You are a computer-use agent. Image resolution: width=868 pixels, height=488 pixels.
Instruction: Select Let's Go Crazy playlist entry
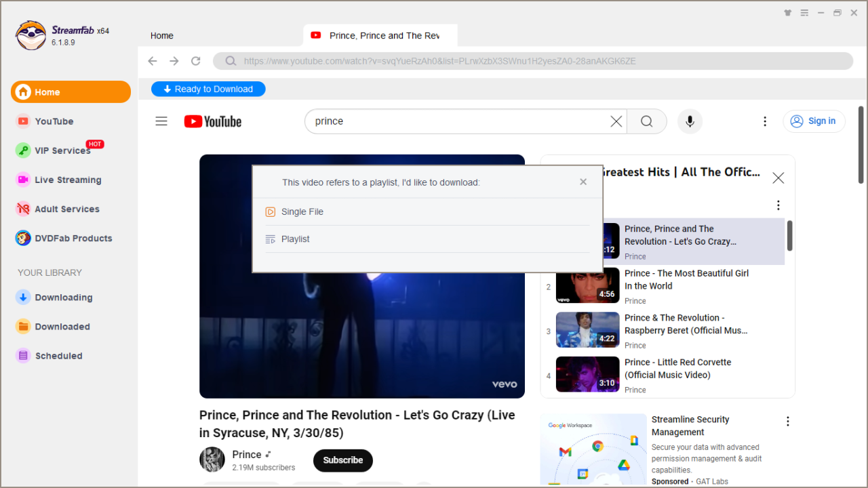coord(693,242)
